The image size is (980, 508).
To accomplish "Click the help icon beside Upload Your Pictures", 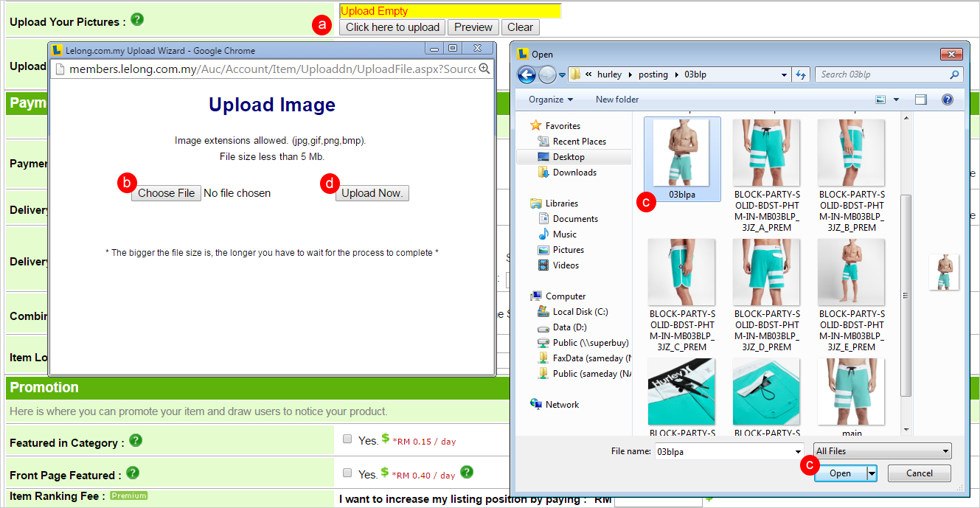I will coord(137,20).
